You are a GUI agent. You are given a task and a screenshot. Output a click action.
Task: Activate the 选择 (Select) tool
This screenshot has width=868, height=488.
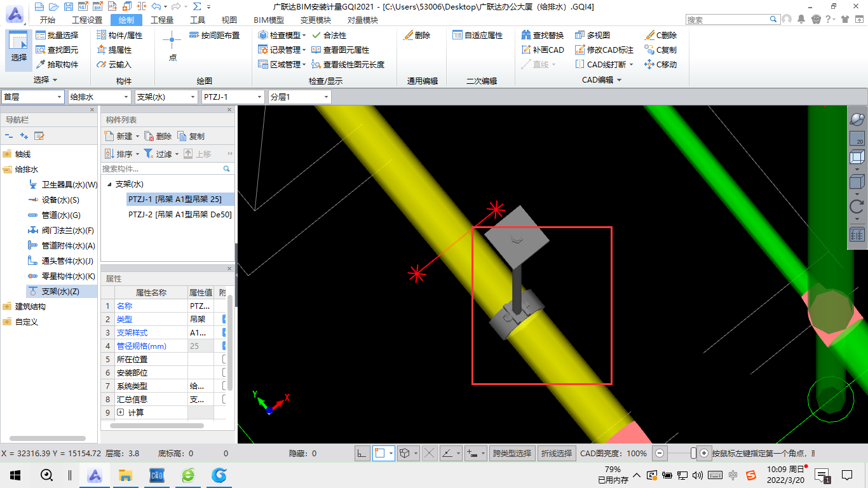(x=19, y=50)
